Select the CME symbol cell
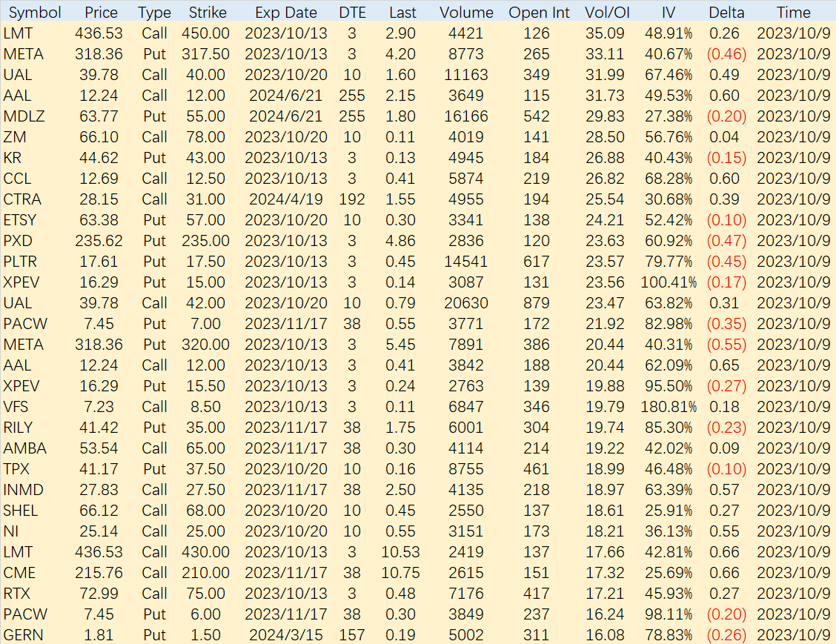This screenshot has width=836, height=644. click(x=19, y=573)
